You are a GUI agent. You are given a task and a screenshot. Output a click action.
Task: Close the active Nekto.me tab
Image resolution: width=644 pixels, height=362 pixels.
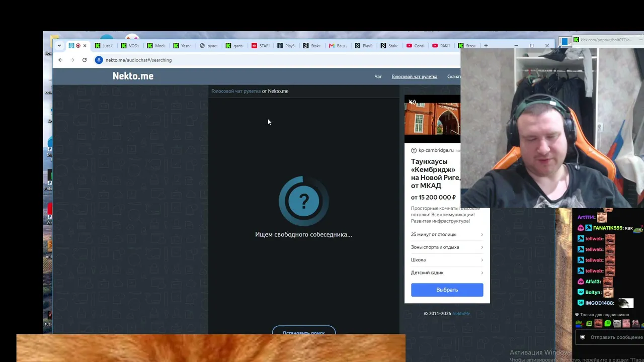coord(85,46)
